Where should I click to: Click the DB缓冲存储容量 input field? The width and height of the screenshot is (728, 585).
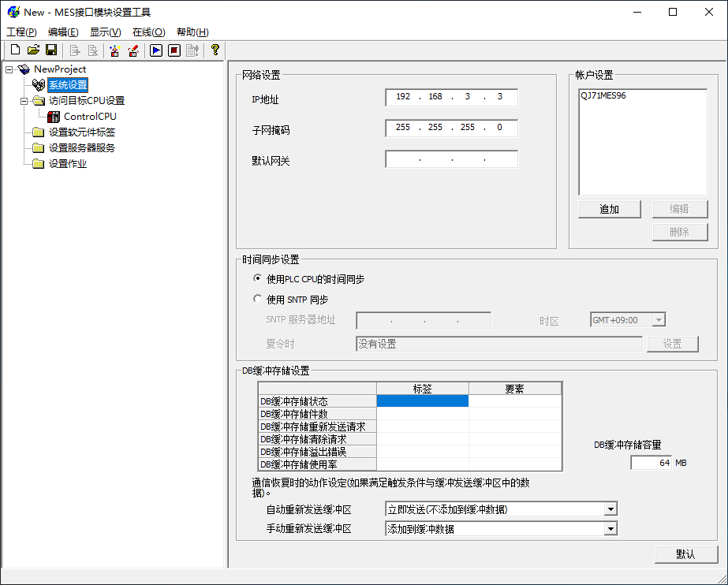(x=651, y=463)
